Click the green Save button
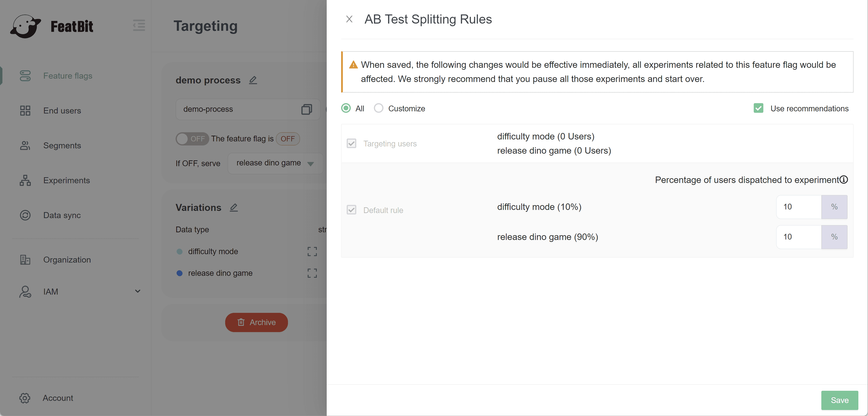The width and height of the screenshot is (868, 416). pyautogui.click(x=839, y=400)
